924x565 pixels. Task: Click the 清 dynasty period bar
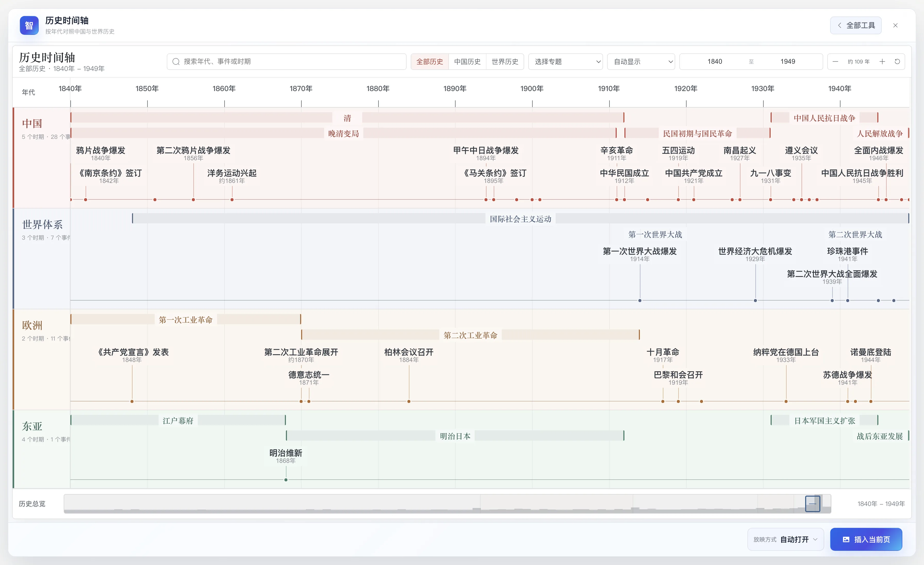347,118
